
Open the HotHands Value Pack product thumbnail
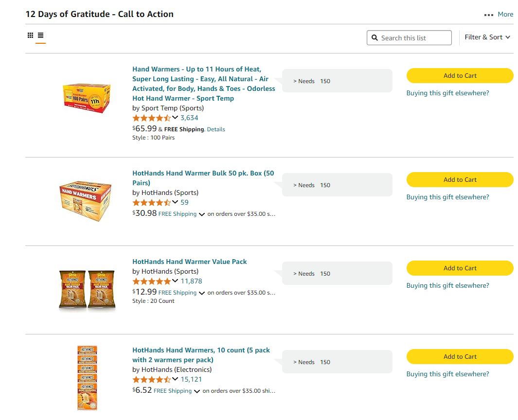(87, 290)
